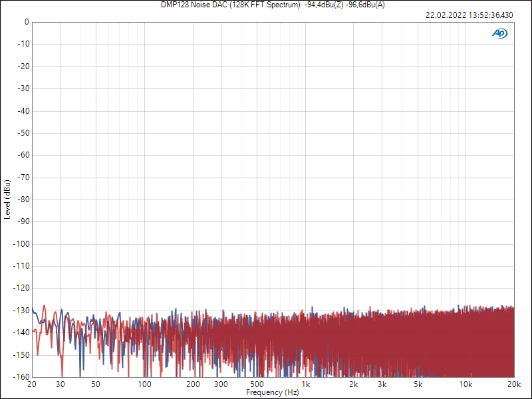Click the '100' frequency tick label
532x399 pixels.
tap(144, 384)
